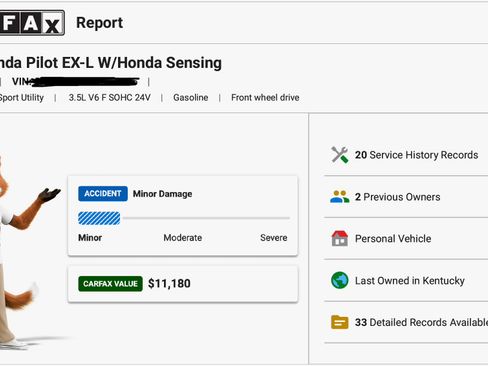Click the Front wheel drive text

coord(265,98)
